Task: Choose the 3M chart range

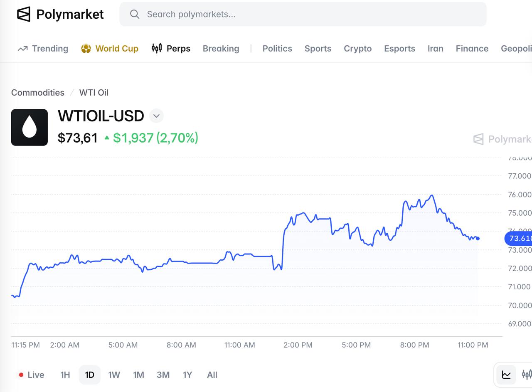Action: coord(163,375)
